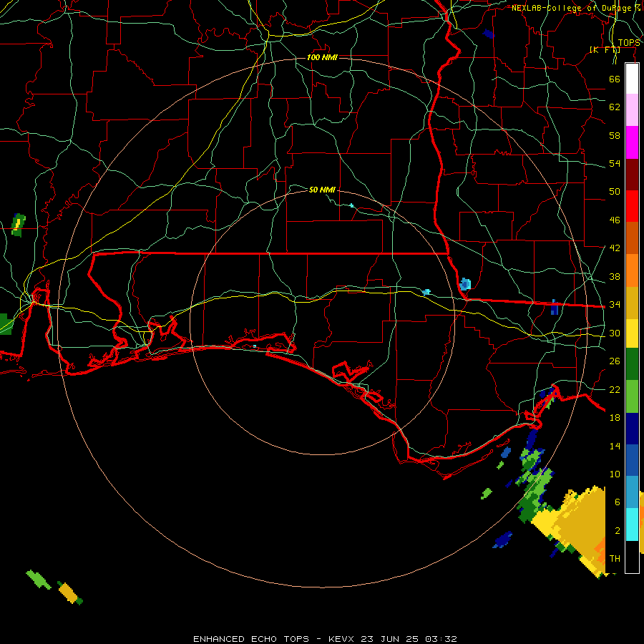The image size is (644, 644).
Task: Click the "34" legend value
Action: tap(615, 305)
